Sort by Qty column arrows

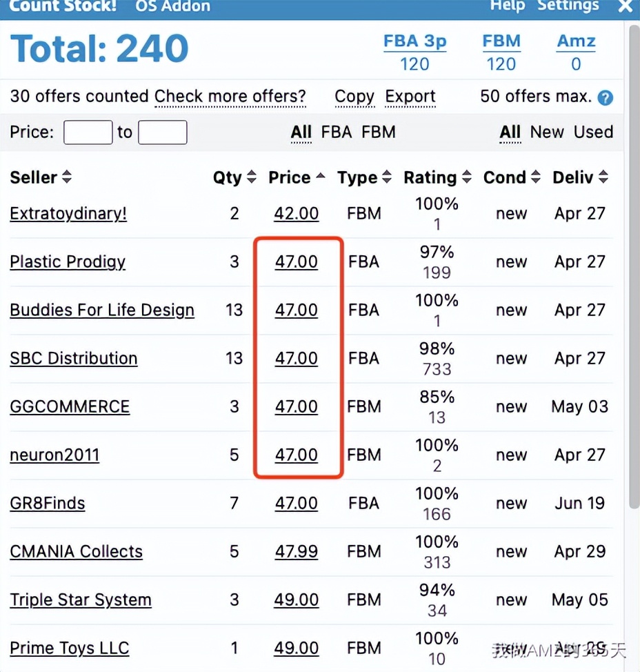click(x=252, y=177)
